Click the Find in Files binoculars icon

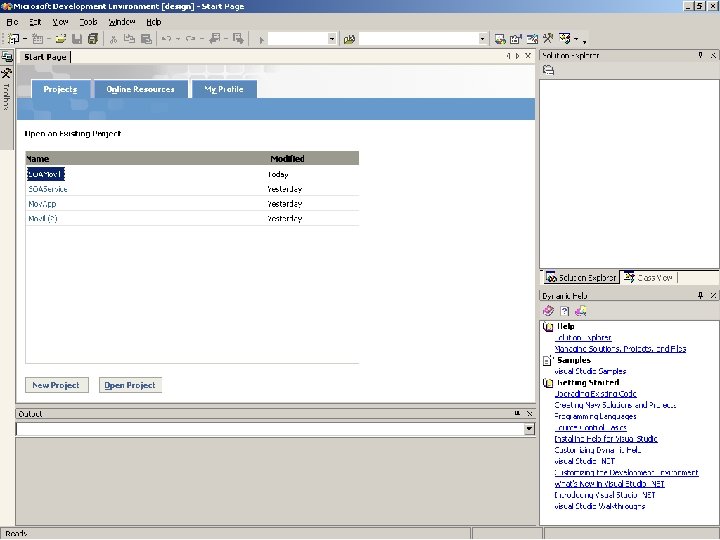[x=349, y=39]
